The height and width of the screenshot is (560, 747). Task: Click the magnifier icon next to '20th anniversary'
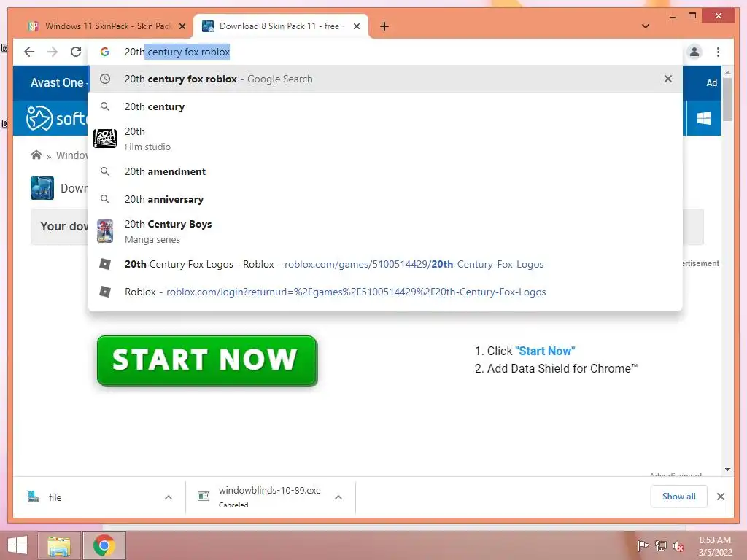click(105, 199)
